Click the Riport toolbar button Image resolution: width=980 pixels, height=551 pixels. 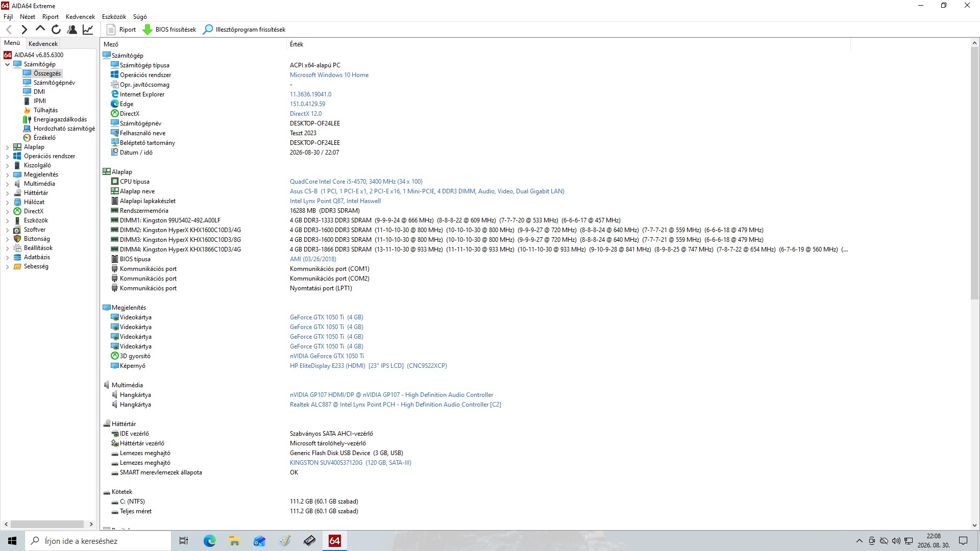[121, 30]
